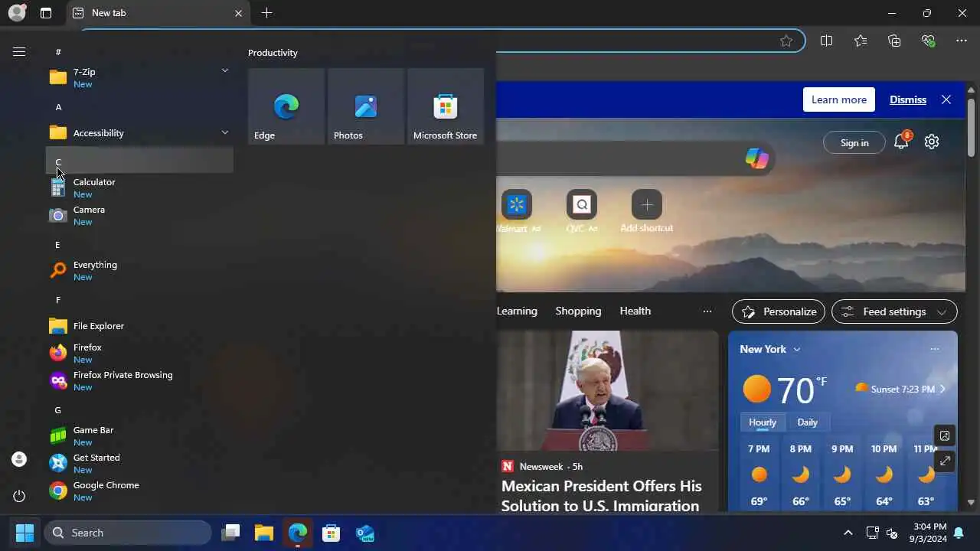
Task: Open the news article photo thumbnail
Action: point(608,390)
